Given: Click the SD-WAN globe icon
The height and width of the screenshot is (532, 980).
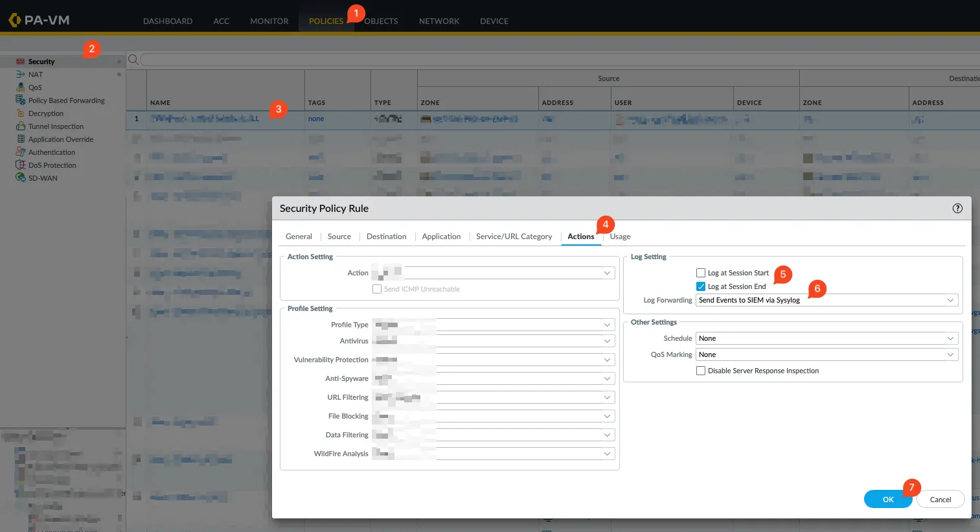Looking at the screenshot, I should tap(21, 178).
